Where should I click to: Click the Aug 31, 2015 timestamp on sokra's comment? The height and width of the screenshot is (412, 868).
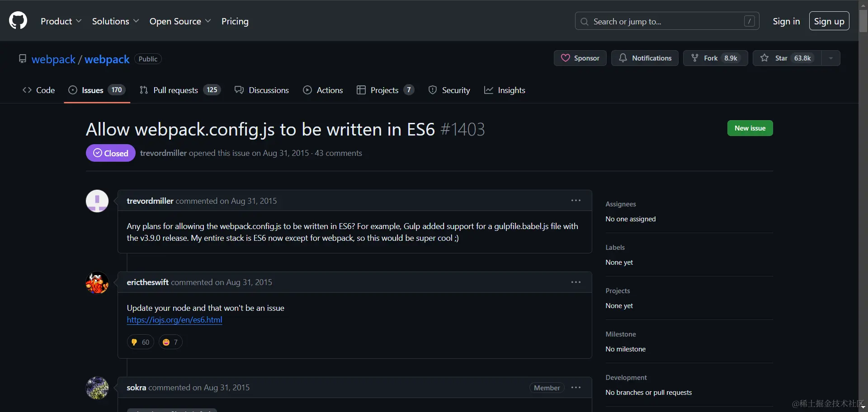coord(226,388)
